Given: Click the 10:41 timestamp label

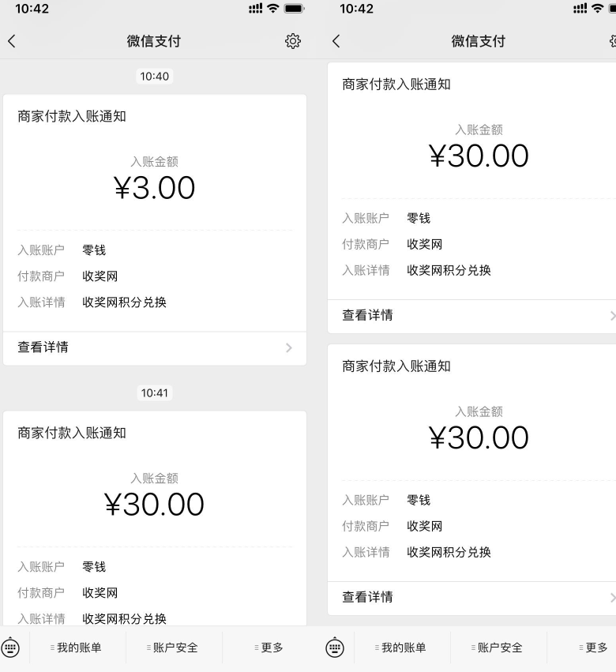Looking at the screenshot, I should coord(155,392).
